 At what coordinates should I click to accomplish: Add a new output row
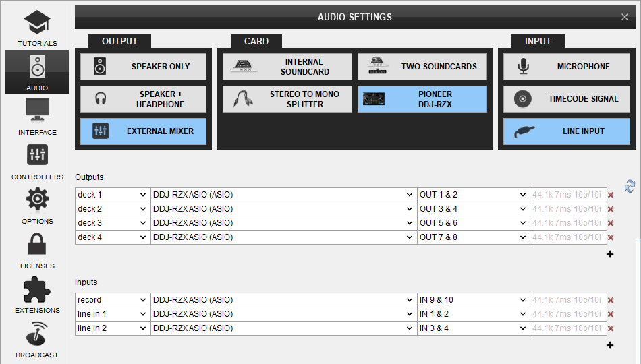point(610,254)
